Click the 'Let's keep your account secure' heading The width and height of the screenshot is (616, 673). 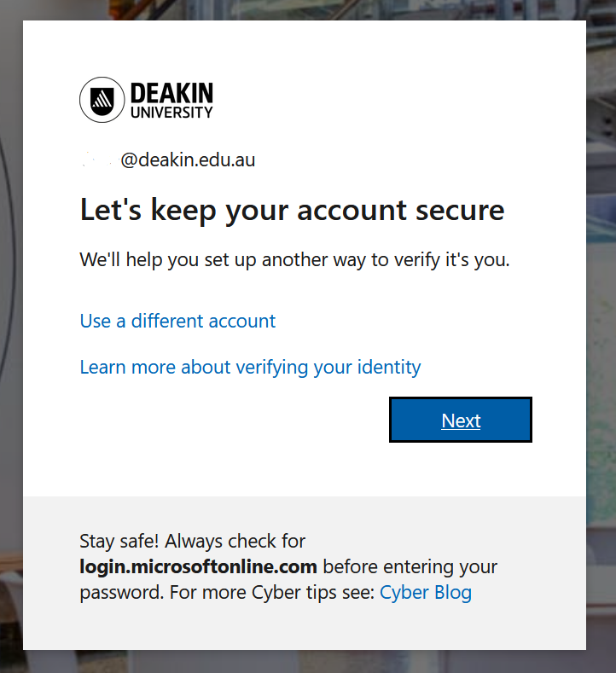click(x=293, y=211)
